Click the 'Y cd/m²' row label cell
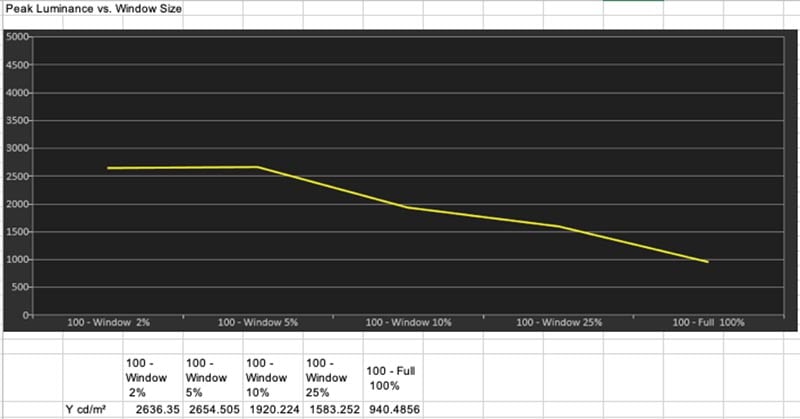 point(87,410)
